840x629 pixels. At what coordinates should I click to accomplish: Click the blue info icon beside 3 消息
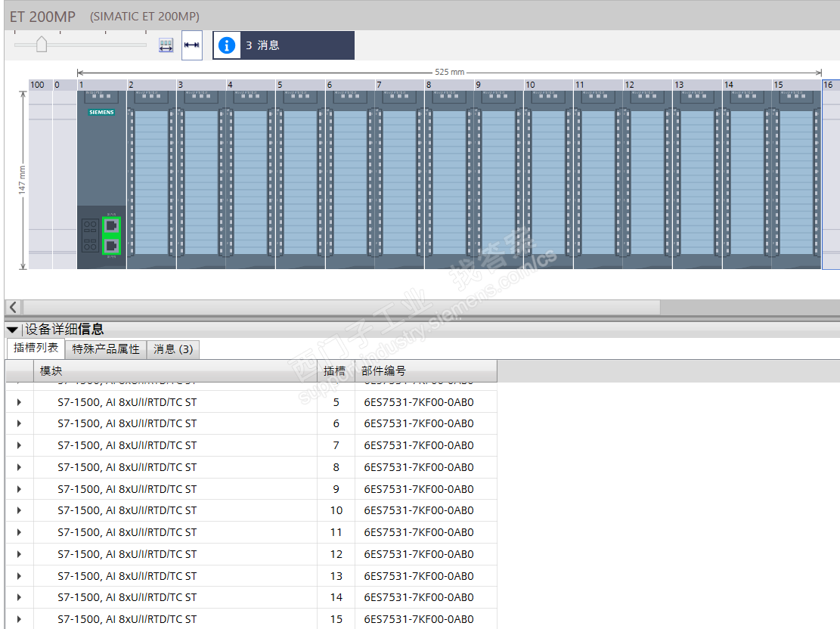(227, 45)
